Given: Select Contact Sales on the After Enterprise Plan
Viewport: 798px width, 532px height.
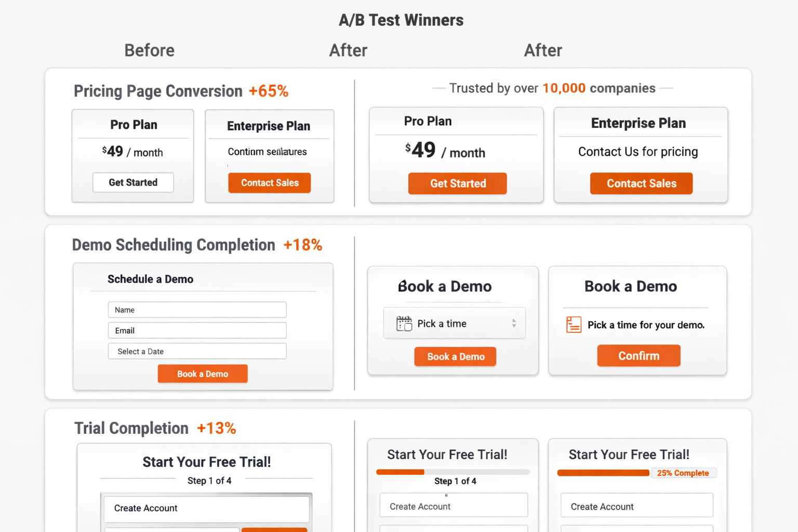Looking at the screenshot, I should click(x=641, y=183).
